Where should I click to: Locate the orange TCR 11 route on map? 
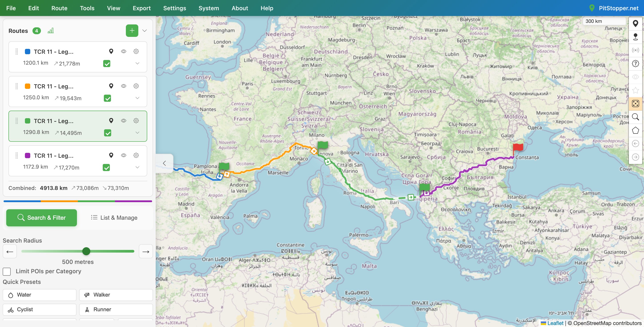click(x=111, y=86)
